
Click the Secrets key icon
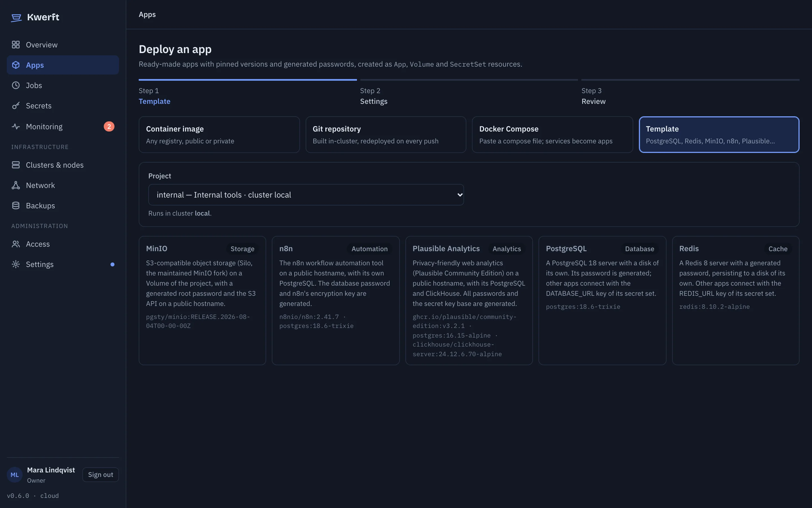pos(16,106)
